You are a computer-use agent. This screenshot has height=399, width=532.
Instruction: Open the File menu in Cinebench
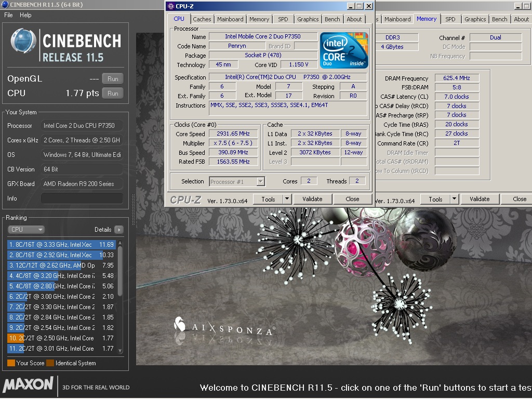8,15
